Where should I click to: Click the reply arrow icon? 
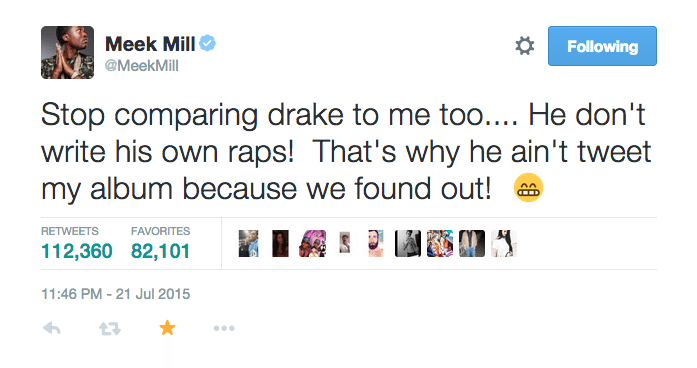52,328
